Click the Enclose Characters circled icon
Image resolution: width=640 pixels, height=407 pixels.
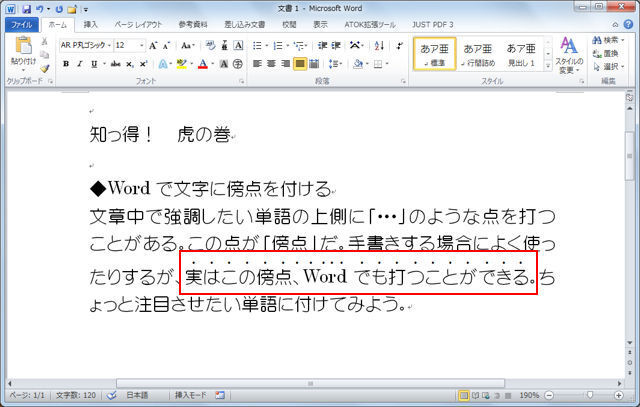[238, 64]
